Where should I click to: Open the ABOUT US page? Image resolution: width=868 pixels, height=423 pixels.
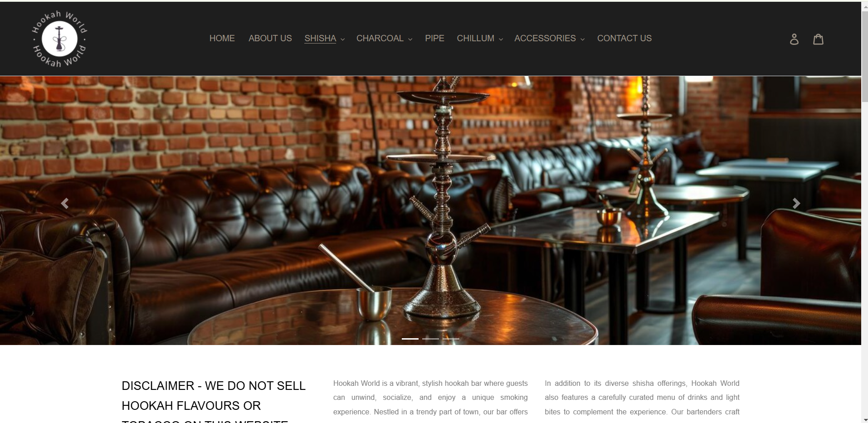click(x=270, y=39)
